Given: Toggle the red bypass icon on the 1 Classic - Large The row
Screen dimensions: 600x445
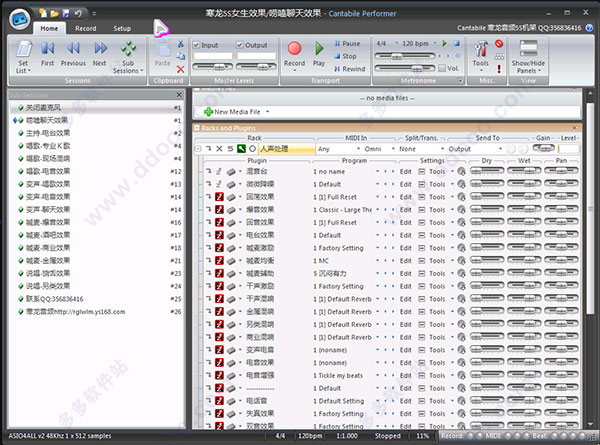Looking at the screenshot, I should 219,210.
